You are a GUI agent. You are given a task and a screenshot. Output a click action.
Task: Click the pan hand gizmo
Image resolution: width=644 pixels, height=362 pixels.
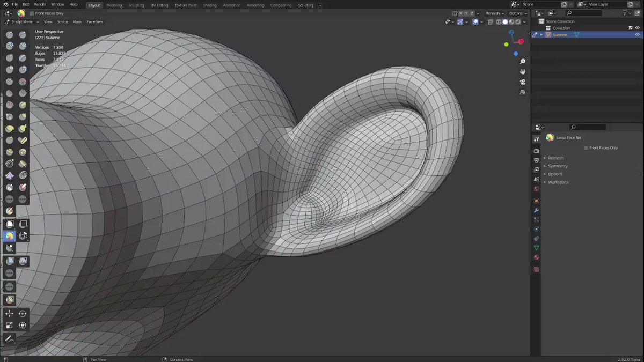coord(522,72)
